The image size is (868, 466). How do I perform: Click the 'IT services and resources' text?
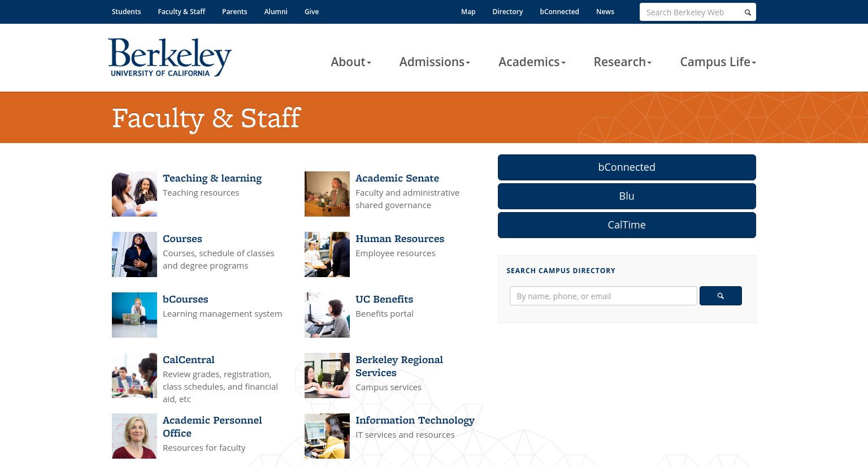click(x=405, y=435)
